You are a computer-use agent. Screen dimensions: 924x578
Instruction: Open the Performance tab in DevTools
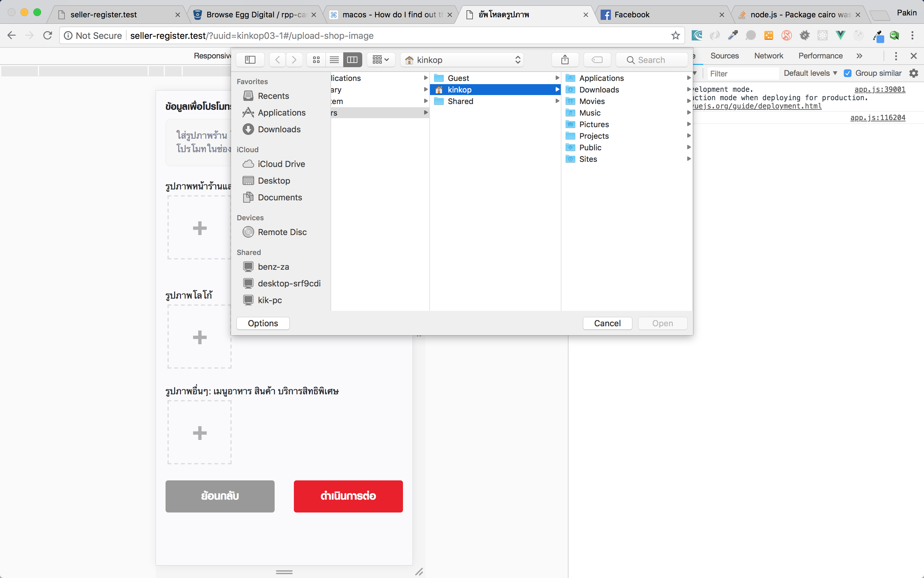pos(820,56)
